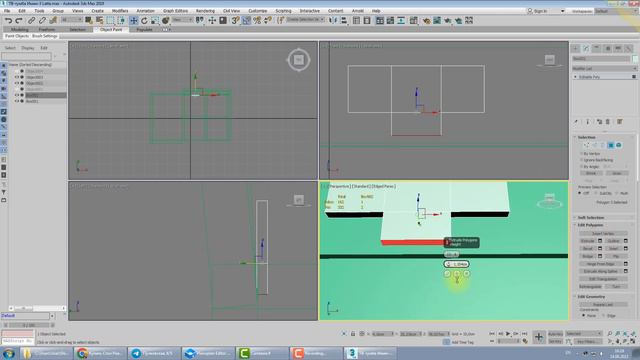Screen dimensions: 640x360
Task: Switch to the Create command panel
Action: pyautogui.click(x=576, y=48)
